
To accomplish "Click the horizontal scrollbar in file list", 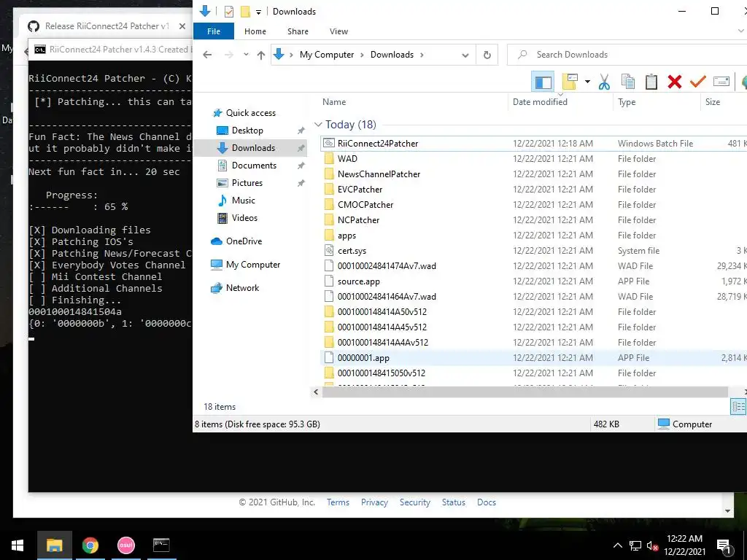I will [525, 392].
